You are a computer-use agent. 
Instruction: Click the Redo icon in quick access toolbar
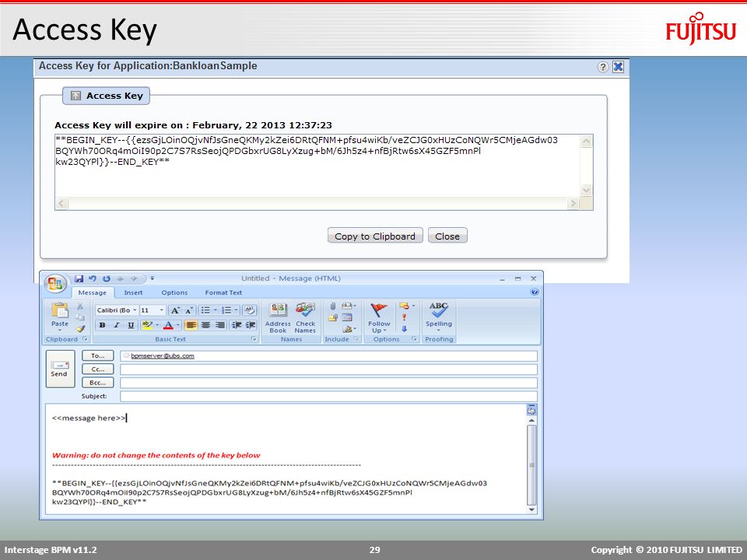(x=107, y=278)
